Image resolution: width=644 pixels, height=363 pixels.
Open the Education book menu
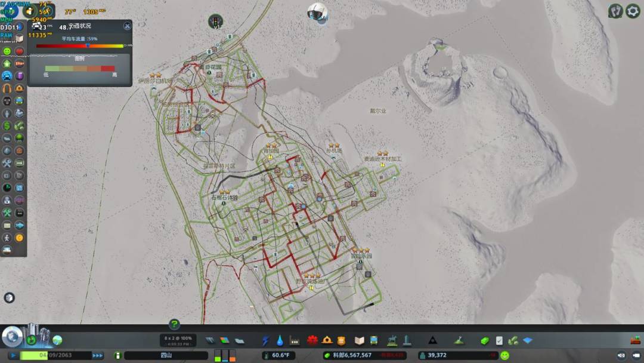tap(360, 340)
